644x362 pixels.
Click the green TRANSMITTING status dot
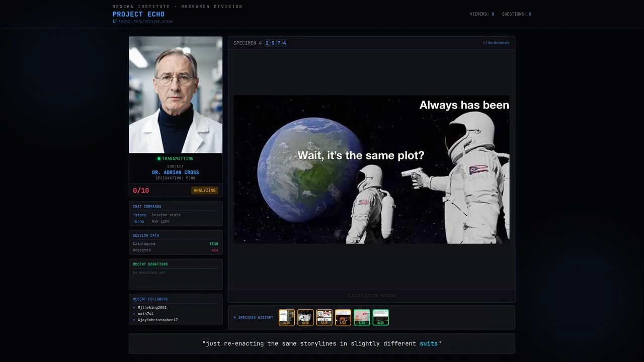point(159,158)
